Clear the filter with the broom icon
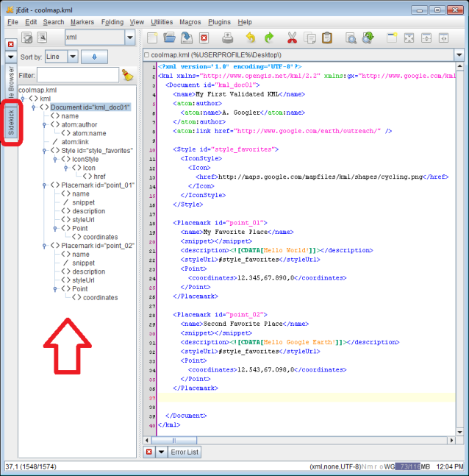This screenshot has width=469, height=476. (x=128, y=75)
